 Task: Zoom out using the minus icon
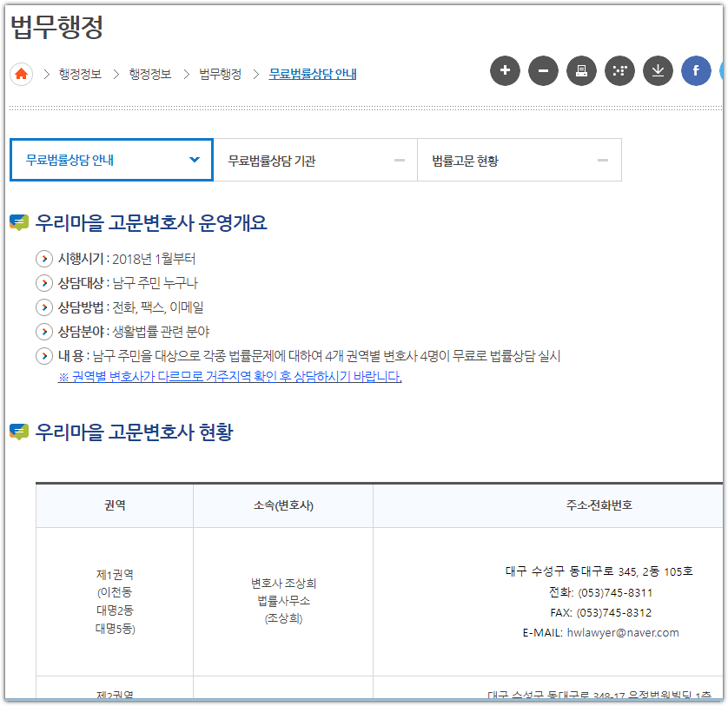coord(543,71)
